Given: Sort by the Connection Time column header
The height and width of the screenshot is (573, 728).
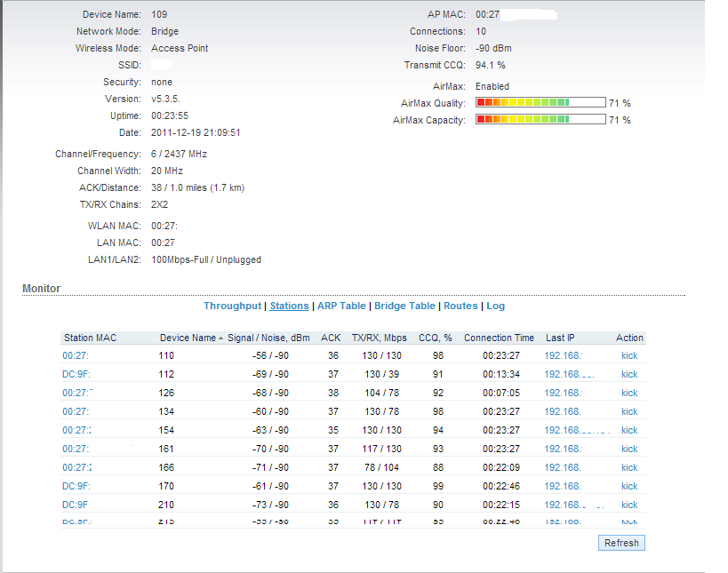Looking at the screenshot, I should [x=499, y=338].
